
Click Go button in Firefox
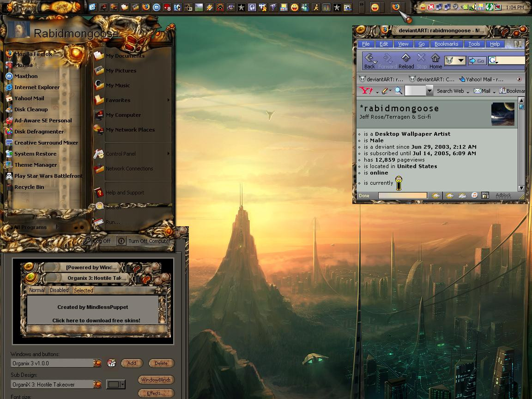coord(477,61)
